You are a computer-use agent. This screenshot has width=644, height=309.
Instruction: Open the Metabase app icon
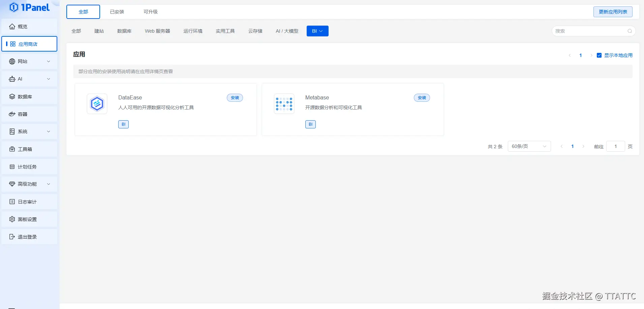284,104
